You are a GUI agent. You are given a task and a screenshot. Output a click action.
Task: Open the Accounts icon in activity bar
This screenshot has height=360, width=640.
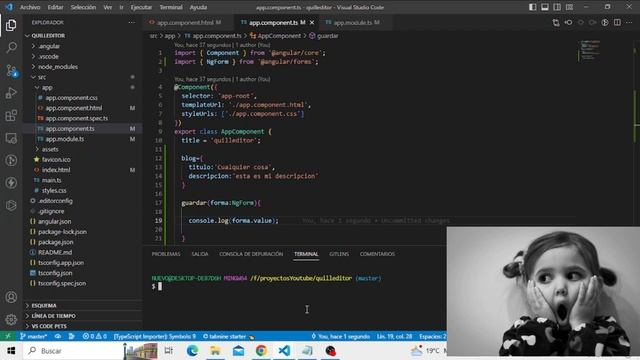(11, 297)
